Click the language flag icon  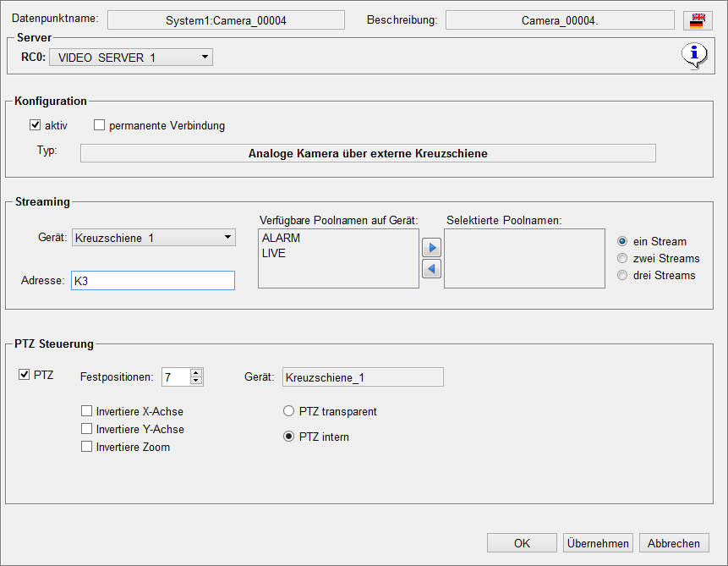(697, 20)
